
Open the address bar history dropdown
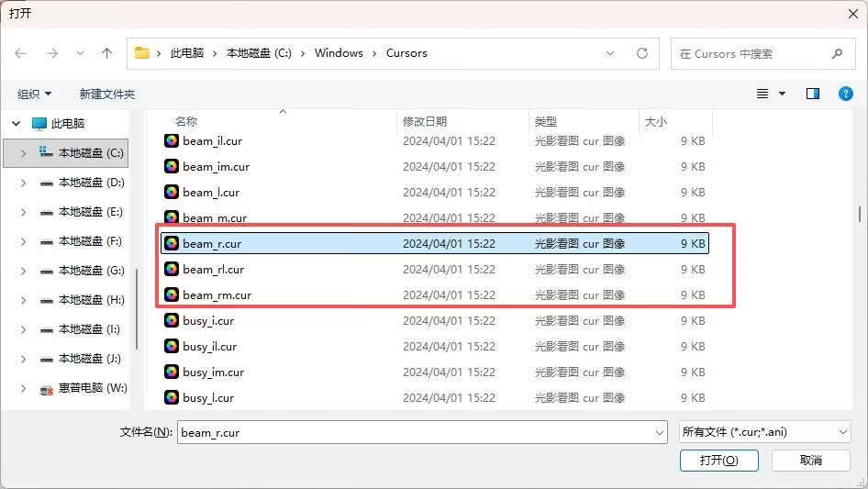click(610, 54)
